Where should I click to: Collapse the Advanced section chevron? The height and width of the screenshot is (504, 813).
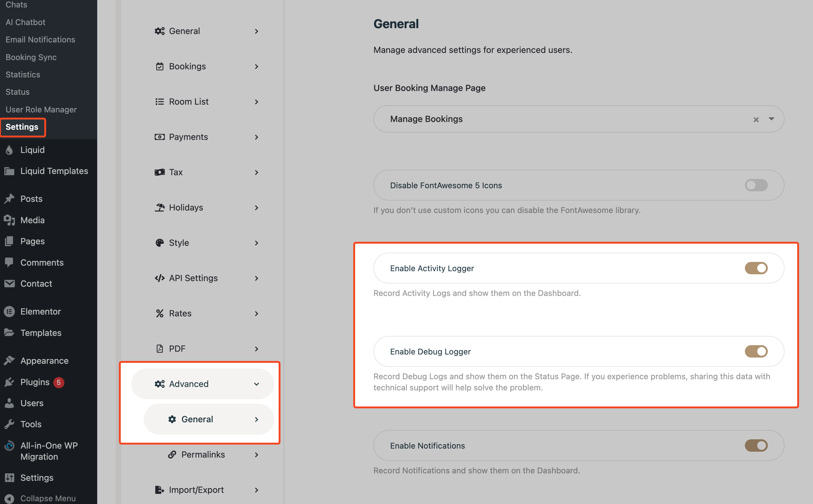click(x=256, y=384)
